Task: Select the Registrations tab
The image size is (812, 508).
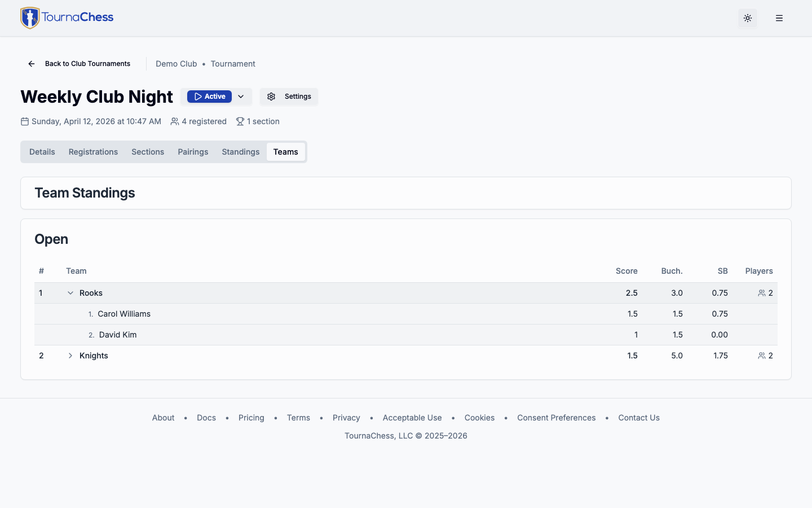Action: tap(93, 152)
